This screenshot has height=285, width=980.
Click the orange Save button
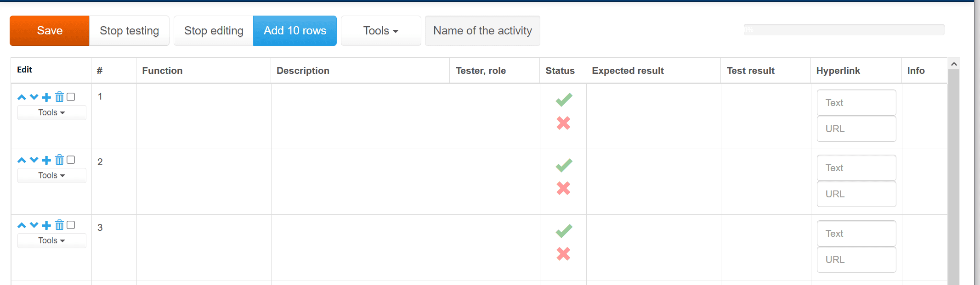tap(50, 31)
